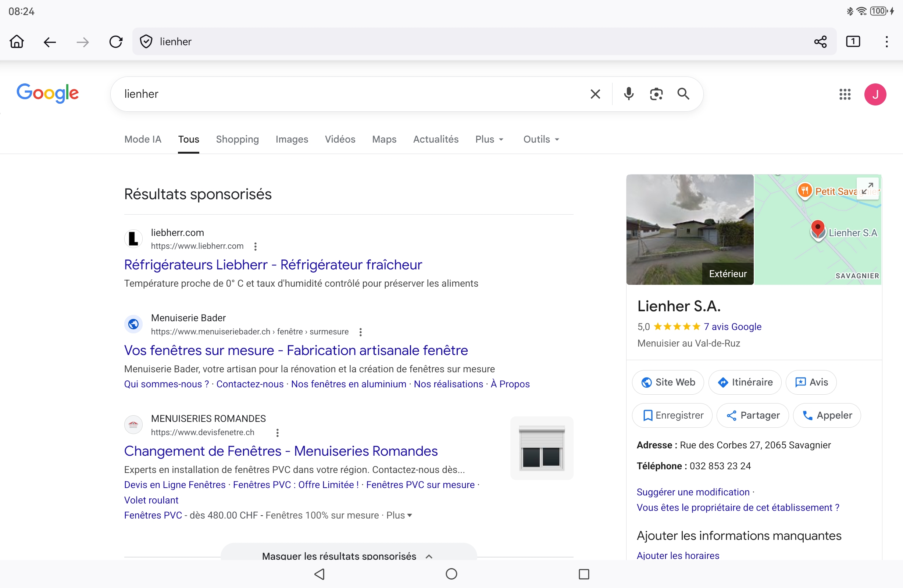
Task: Open the Outils dropdown
Action: pos(541,139)
